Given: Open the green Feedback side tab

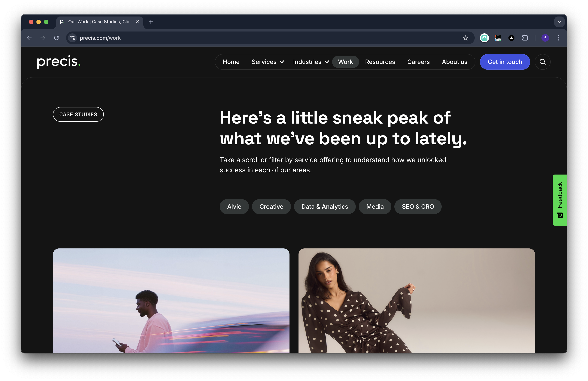Looking at the screenshot, I should point(560,200).
